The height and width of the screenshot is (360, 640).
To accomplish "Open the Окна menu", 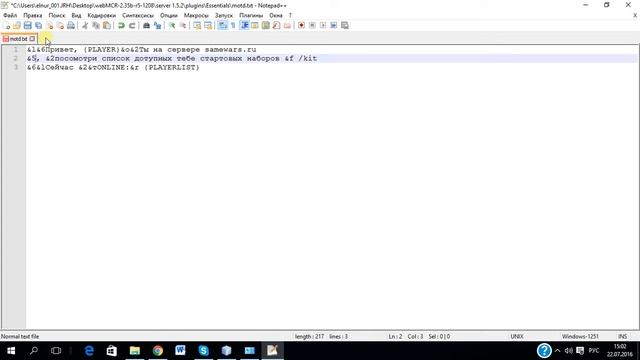I will point(276,15).
